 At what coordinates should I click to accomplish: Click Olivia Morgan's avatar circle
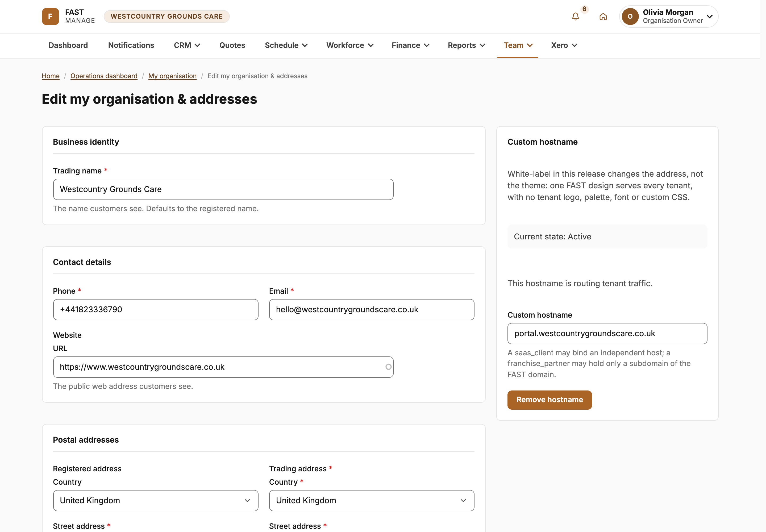pyautogui.click(x=630, y=16)
